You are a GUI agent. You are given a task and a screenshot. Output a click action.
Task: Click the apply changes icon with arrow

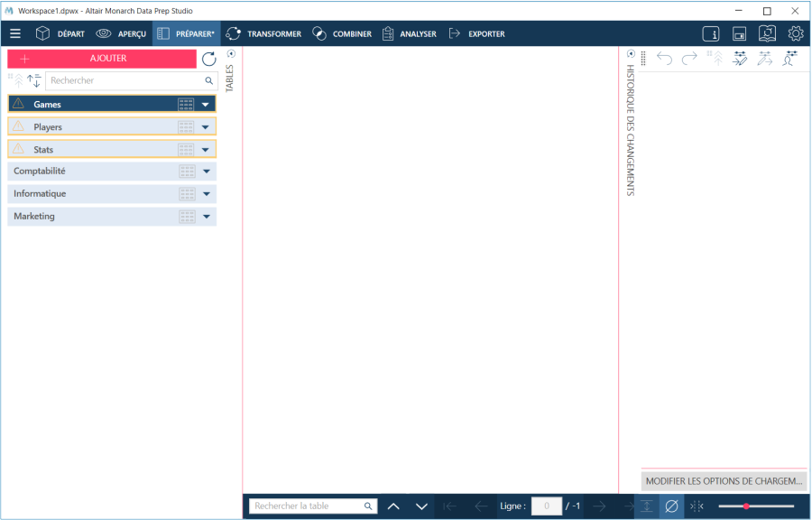tap(764, 58)
